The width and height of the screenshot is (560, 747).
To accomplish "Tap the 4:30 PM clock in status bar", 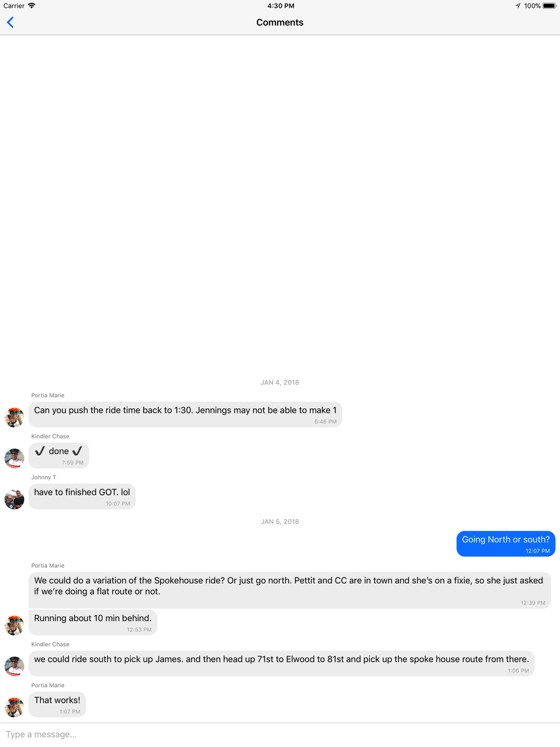I will click(x=281, y=6).
